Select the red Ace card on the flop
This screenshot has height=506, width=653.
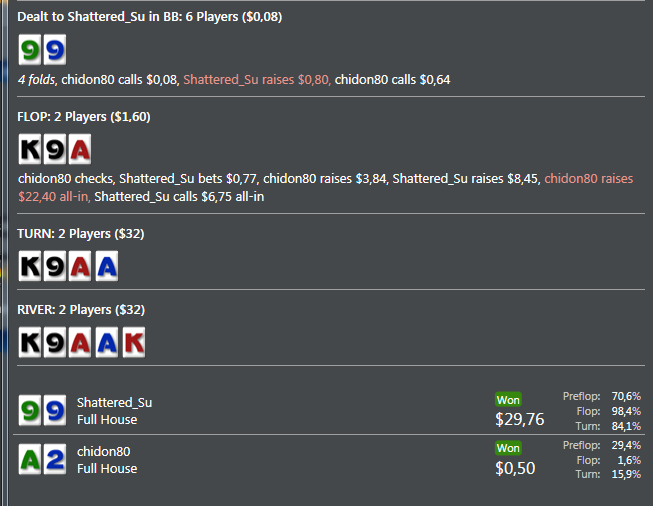[81, 150]
